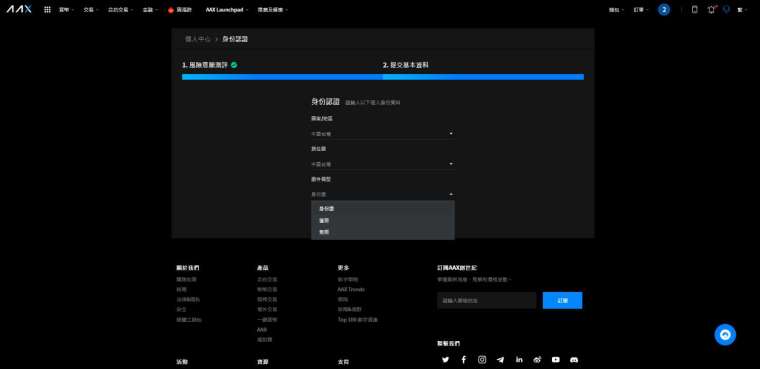
Task: Collapse the ID document type dropdown
Action: [x=382, y=194]
